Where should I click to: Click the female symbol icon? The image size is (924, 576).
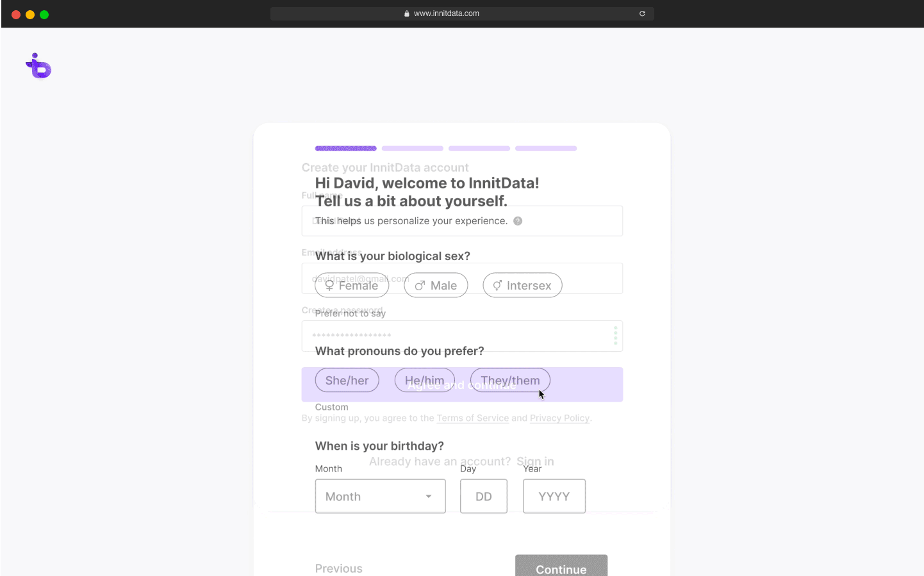[x=329, y=286]
